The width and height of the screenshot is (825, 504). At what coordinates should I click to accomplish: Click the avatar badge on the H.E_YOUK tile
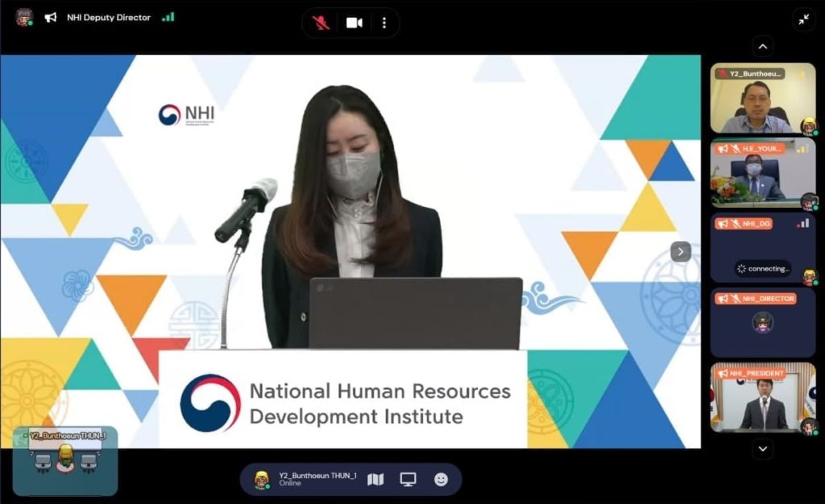808,201
